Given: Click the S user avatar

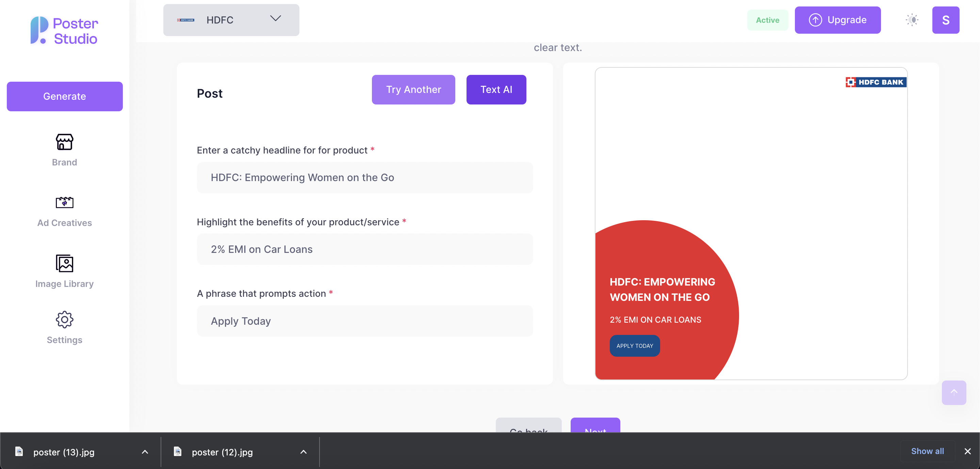Looking at the screenshot, I should pyautogui.click(x=945, y=20).
